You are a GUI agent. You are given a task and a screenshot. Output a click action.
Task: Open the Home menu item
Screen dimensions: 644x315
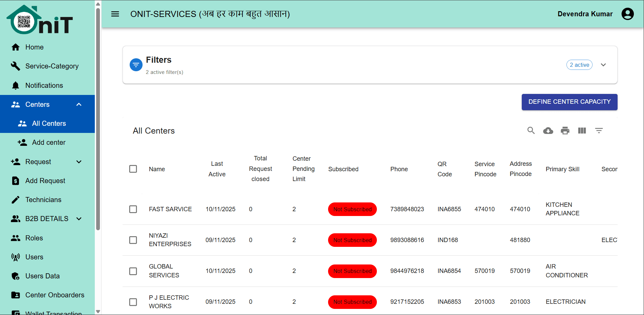(x=47, y=47)
